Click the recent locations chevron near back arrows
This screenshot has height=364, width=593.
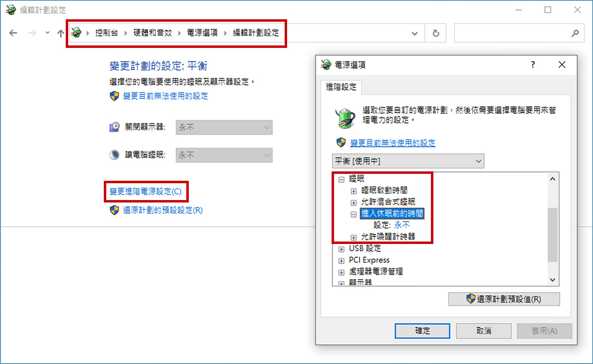47,33
